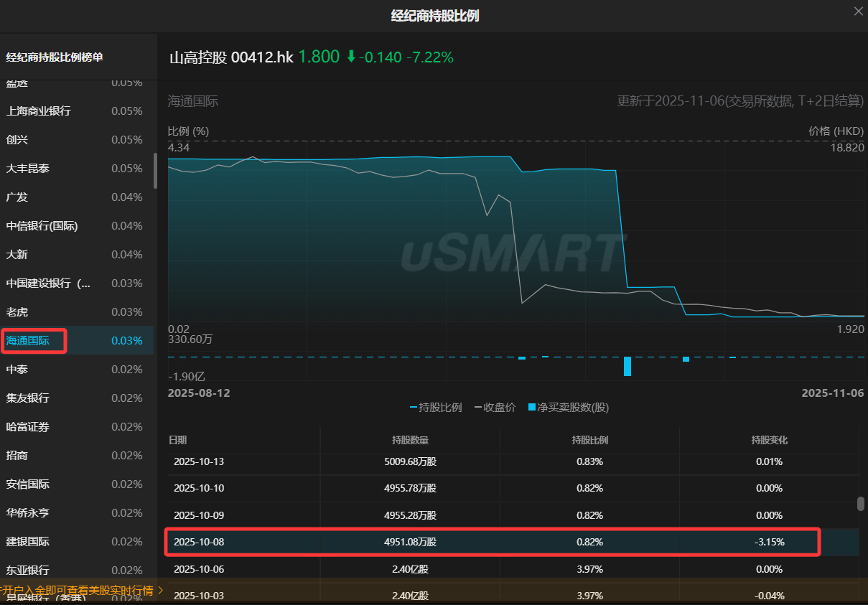Click the largest net-sell volume bar
Viewport: 868px width, 605px height.
click(627, 366)
